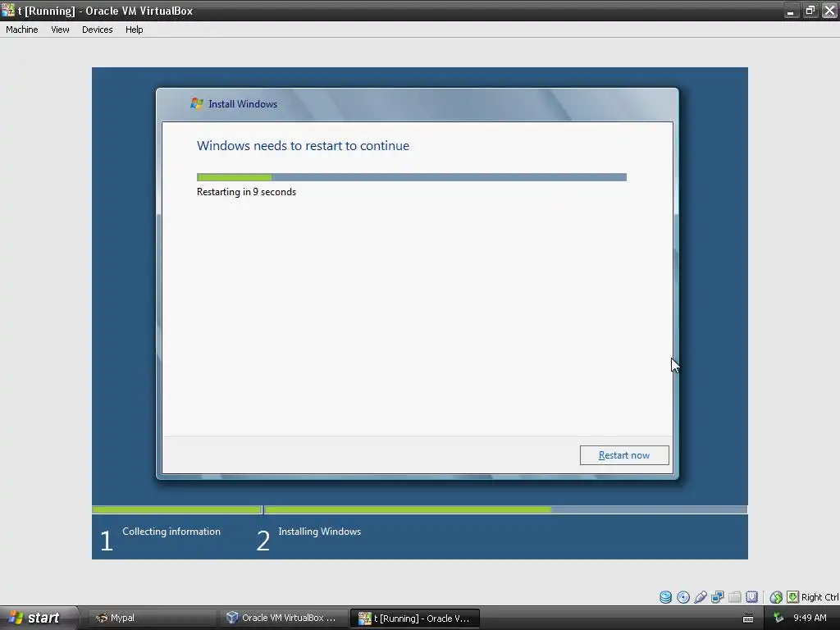Click the 'Right Ctrl' host key label
The width and height of the screenshot is (840, 630).
pyautogui.click(x=820, y=597)
